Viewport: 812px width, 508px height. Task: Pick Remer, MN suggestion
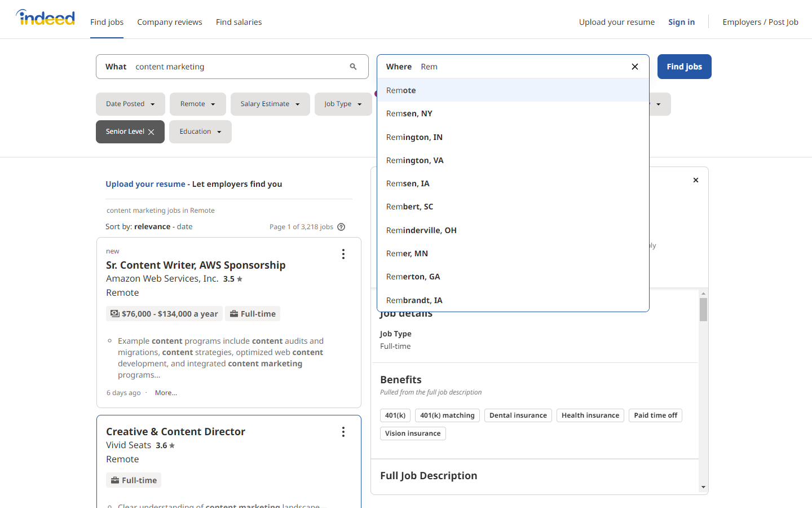[513, 253]
